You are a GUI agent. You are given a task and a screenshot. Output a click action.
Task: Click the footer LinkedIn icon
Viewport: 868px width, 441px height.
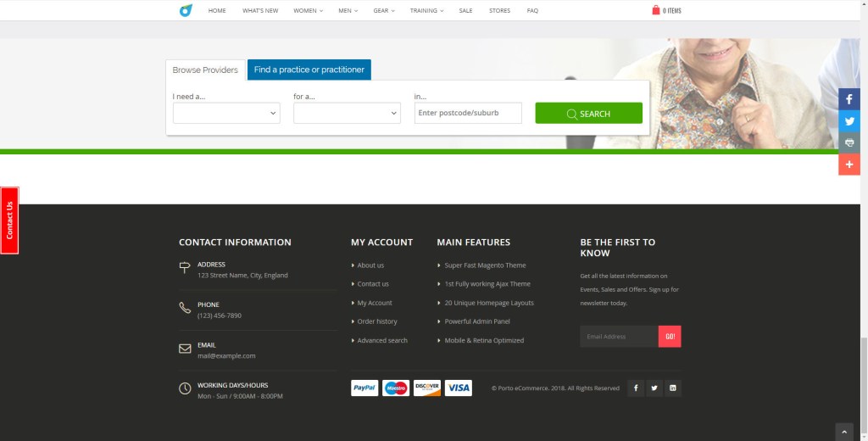point(672,388)
